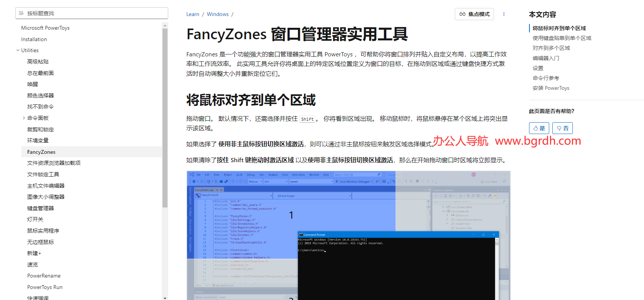Collapse the Utilities tree section
The width and height of the screenshot is (644, 300).
(18, 50)
